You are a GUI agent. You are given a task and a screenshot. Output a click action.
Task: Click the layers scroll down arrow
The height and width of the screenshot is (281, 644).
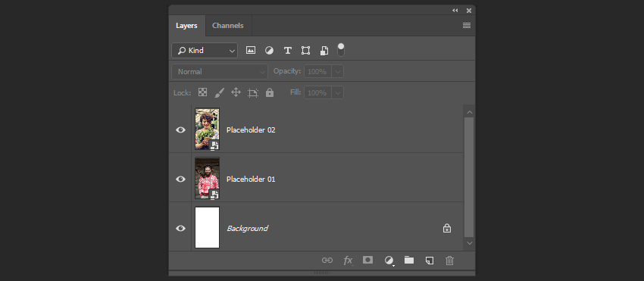coord(470,243)
